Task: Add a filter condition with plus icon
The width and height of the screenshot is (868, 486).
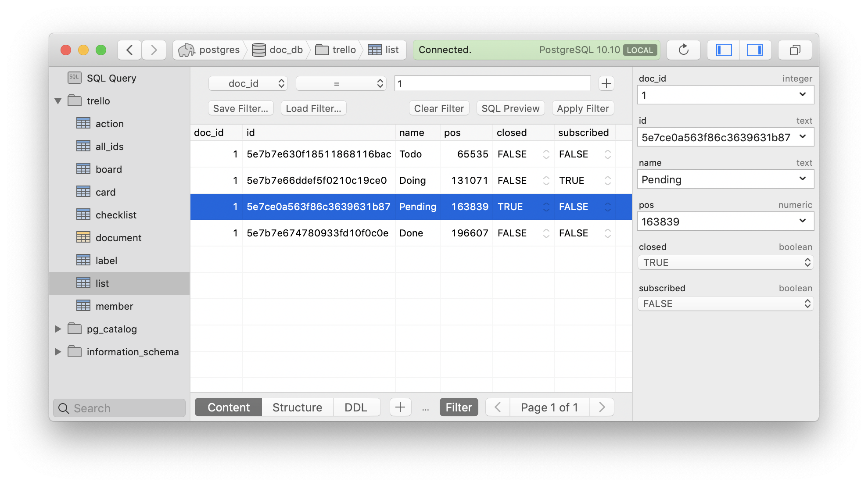Action: [x=606, y=83]
